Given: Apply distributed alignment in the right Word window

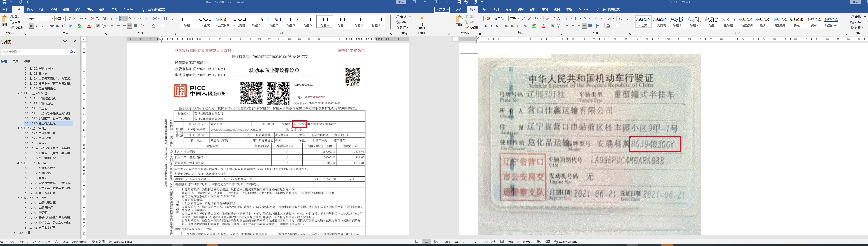Looking at the screenshot, I should tap(590, 26).
